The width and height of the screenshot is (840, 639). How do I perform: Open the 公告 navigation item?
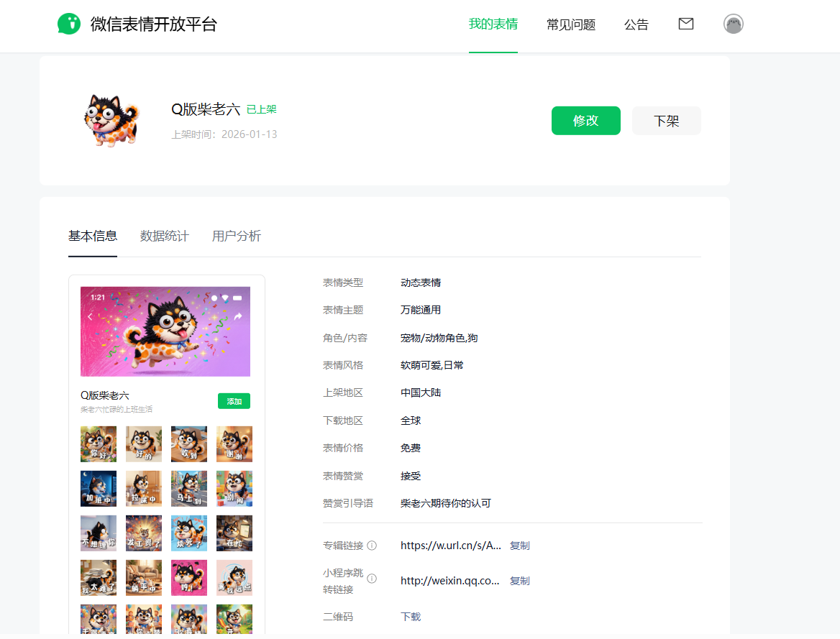[x=636, y=24]
